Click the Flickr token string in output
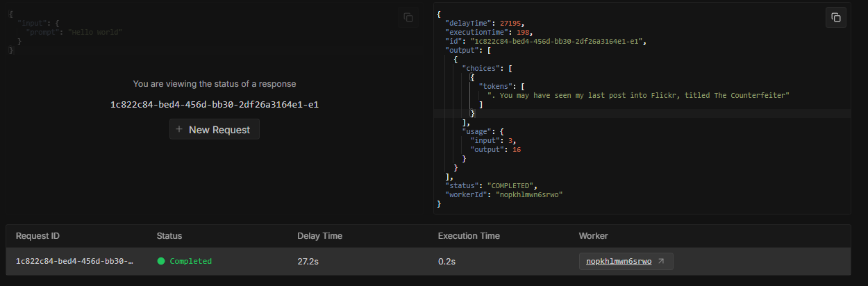The image size is (868, 286). (639, 95)
